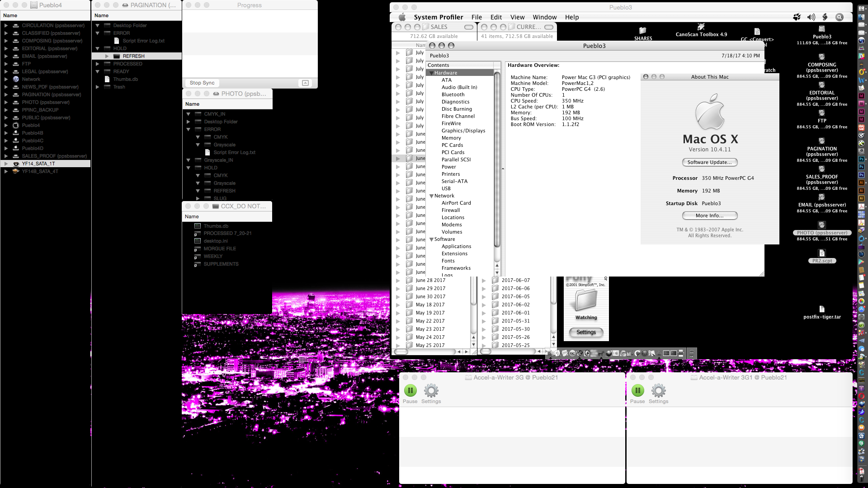This screenshot has height=488, width=868.
Task: Select the PR2.scpt script file icon
Action: coord(822,253)
